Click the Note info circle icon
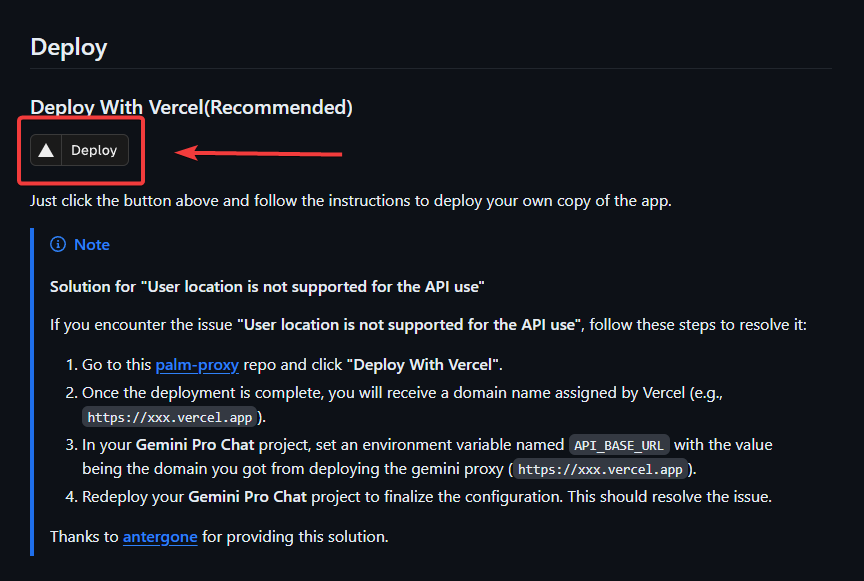Viewport: 864px width, 581px height. pyautogui.click(x=58, y=244)
